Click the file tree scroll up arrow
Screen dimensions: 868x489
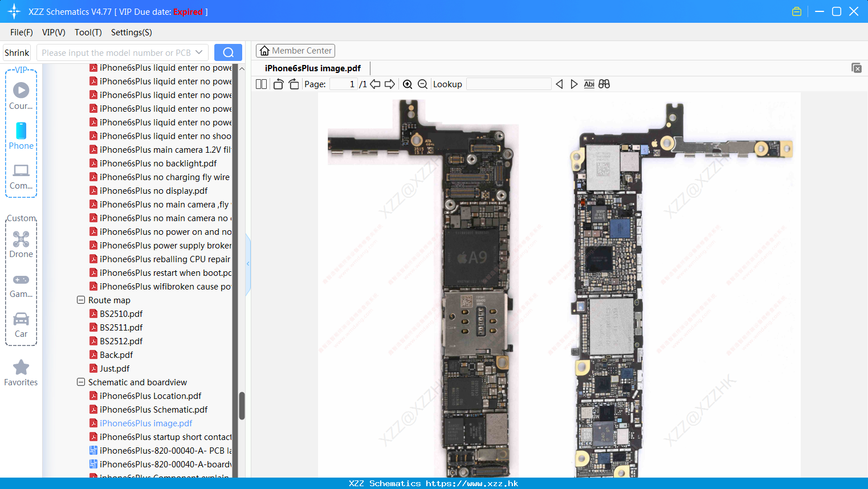click(x=242, y=68)
